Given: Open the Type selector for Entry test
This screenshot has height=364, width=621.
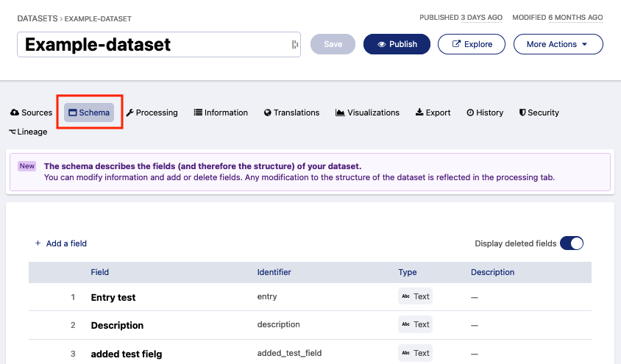Looking at the screenshot, I should (415, 296).
